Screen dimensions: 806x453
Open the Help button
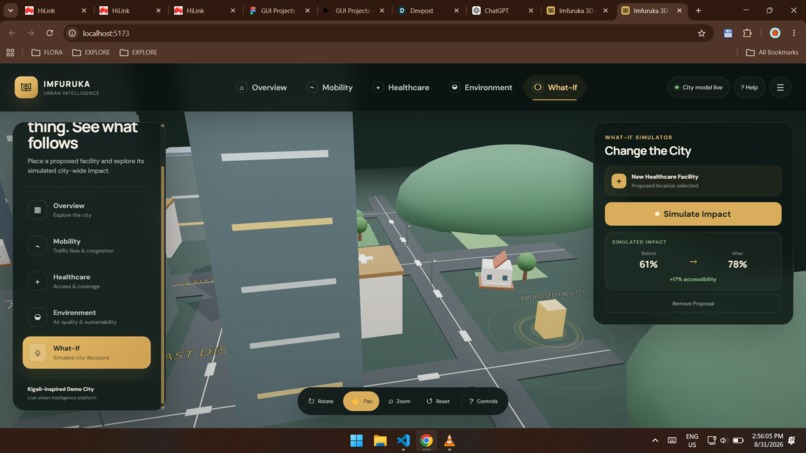pos(749,87)
